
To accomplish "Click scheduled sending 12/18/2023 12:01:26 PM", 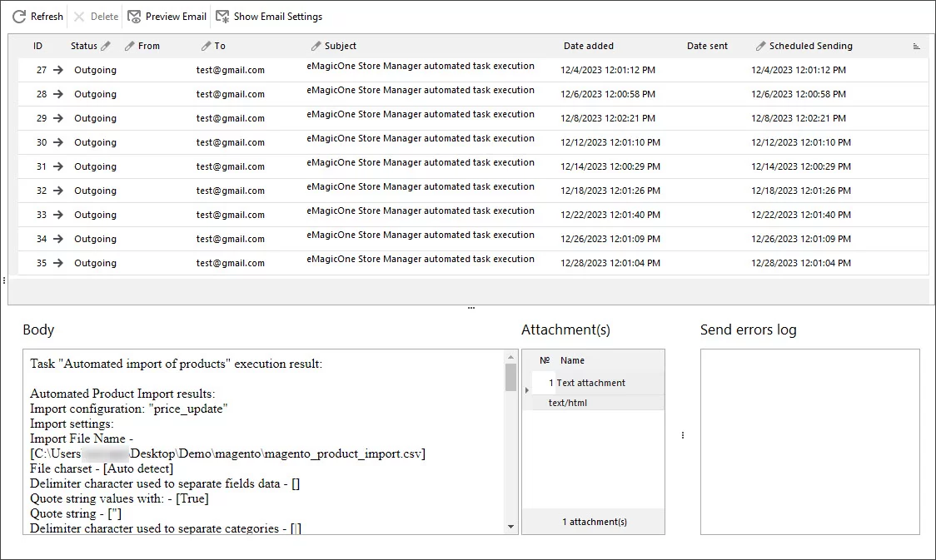I will (800, 191).
